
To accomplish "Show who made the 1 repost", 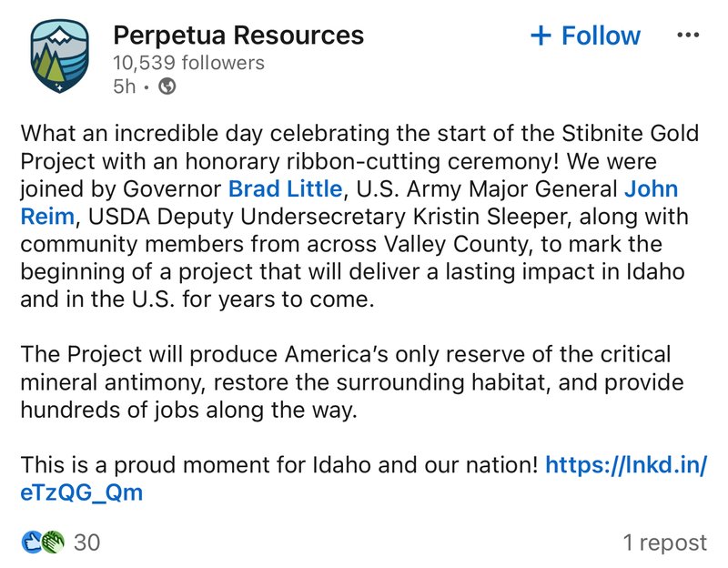I will [x=663, y=543].
